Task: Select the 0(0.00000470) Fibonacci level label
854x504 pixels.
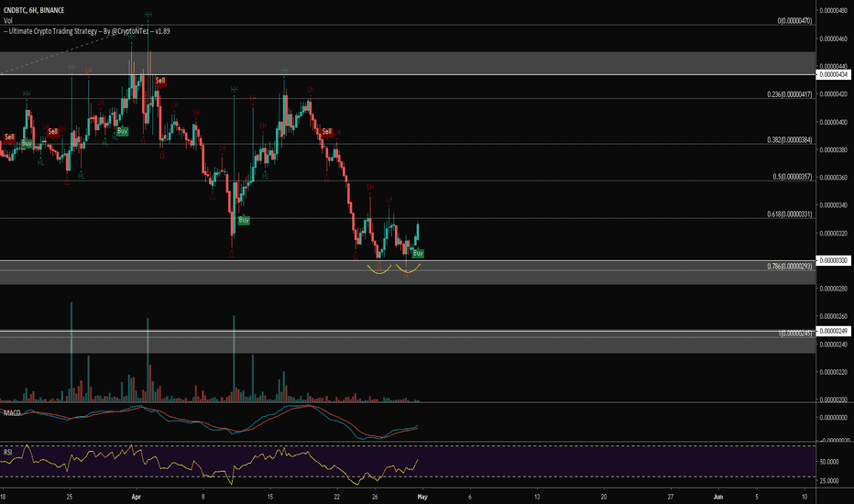Action: click(x=794, y=21)
